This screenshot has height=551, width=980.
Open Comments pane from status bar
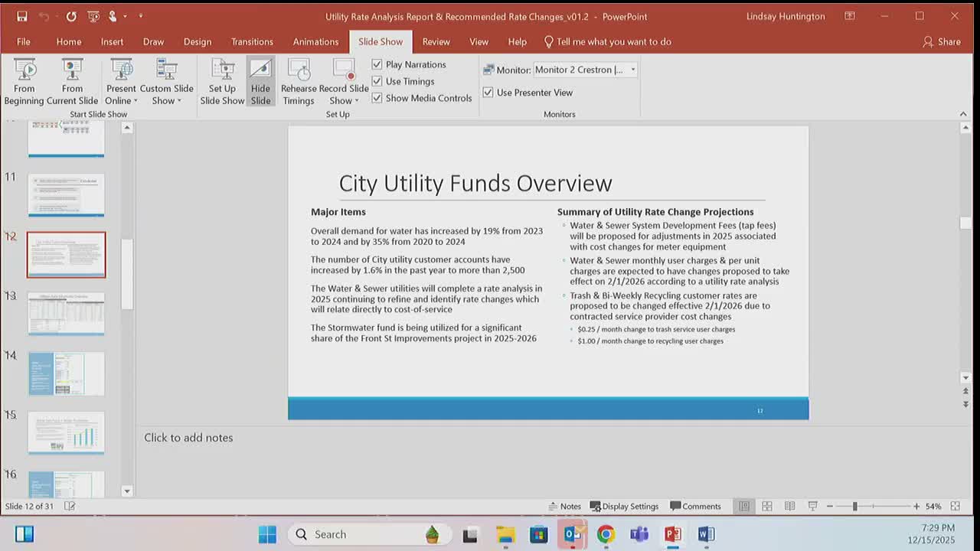click(x=695, y=506)
